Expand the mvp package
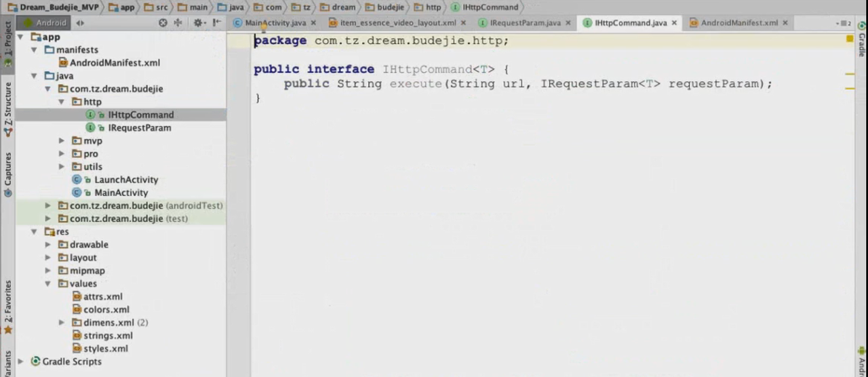 (61, 140)
